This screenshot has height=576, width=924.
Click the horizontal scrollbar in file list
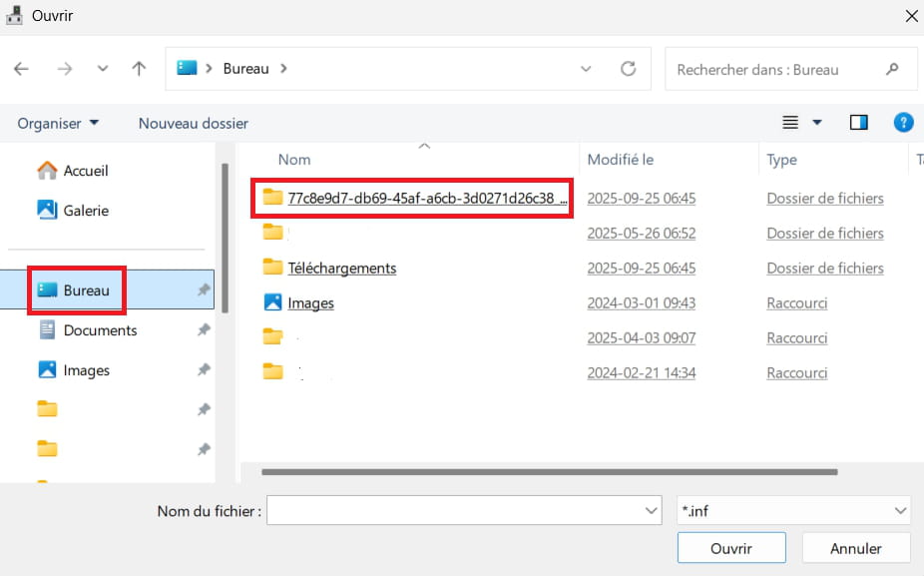[x=549, y=471]
